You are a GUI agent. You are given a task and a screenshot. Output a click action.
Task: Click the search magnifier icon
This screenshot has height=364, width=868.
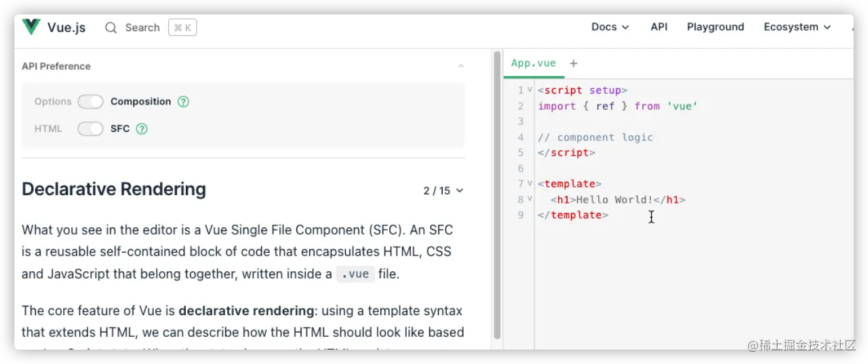click(x=111, y=28)
